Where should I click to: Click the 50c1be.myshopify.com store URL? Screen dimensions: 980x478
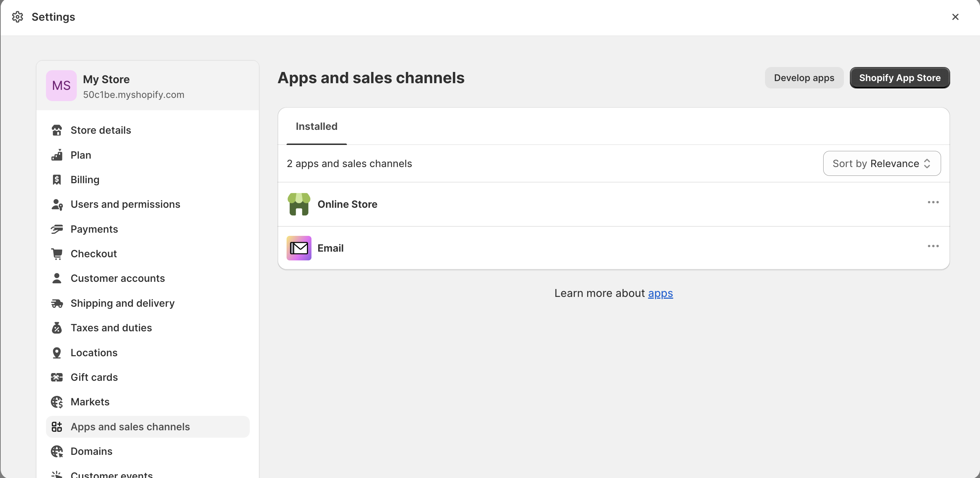coord(134,95)
